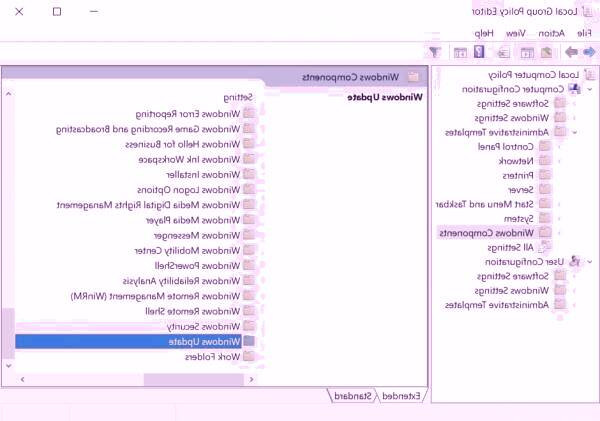The width and height of the screenshot is (600, 421).
Task: Select Software Settings under User Configuration
Action: point(513,276)
